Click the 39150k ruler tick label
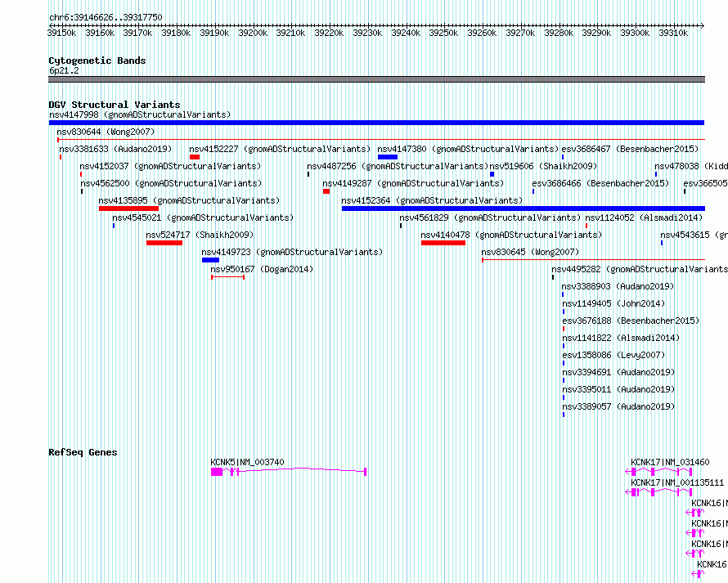728x583 pixels. [61, 33]
